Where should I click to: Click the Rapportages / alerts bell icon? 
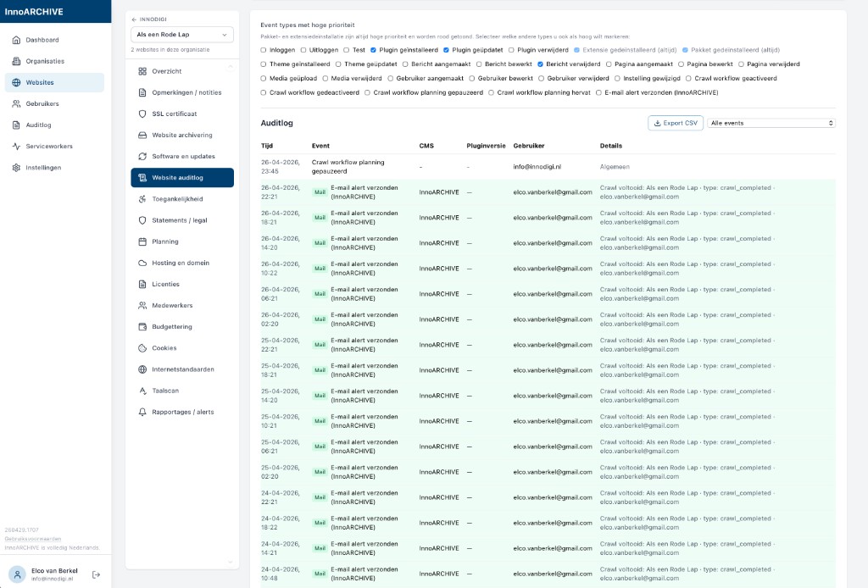point(143,412)
